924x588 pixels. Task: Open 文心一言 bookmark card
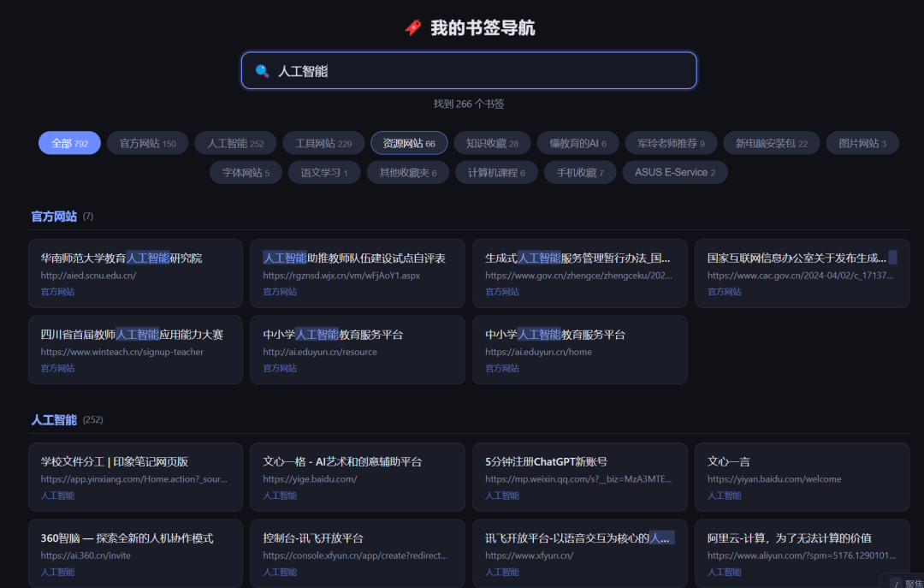[802, 477]
